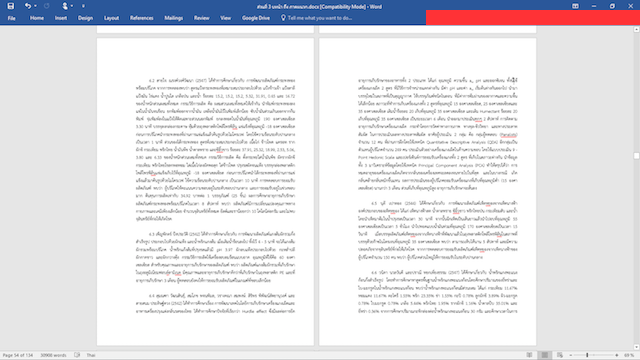Screen dimensions: 640x360
Task: Undo the last action
Action: [x=28, y=6]
